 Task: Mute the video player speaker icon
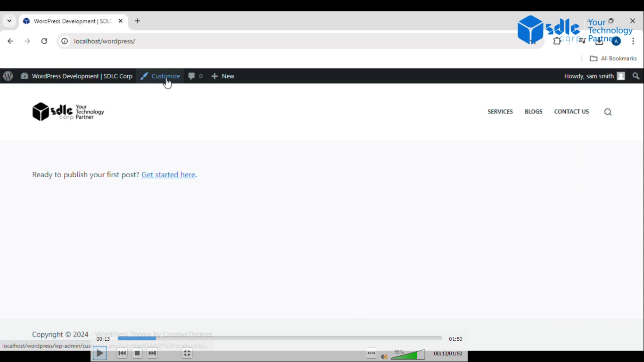click(384, 356)
